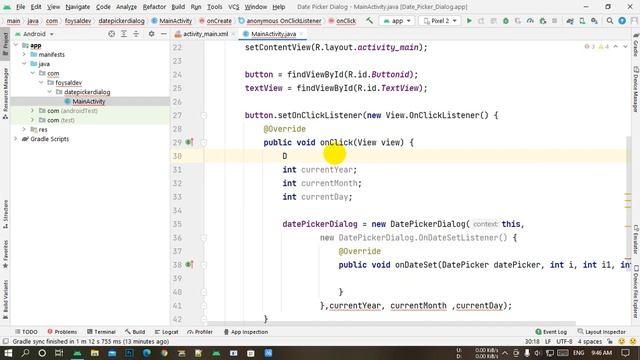This screenshot has height=360, width=640.
Task: Open the Navigate menu
Action: pyautogui.click(x=78, y=7)
